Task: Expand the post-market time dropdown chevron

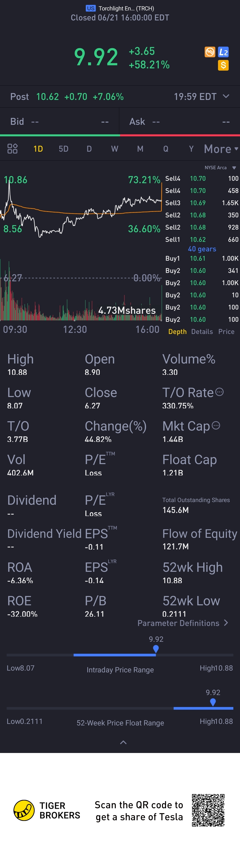Action: (226, 96)
